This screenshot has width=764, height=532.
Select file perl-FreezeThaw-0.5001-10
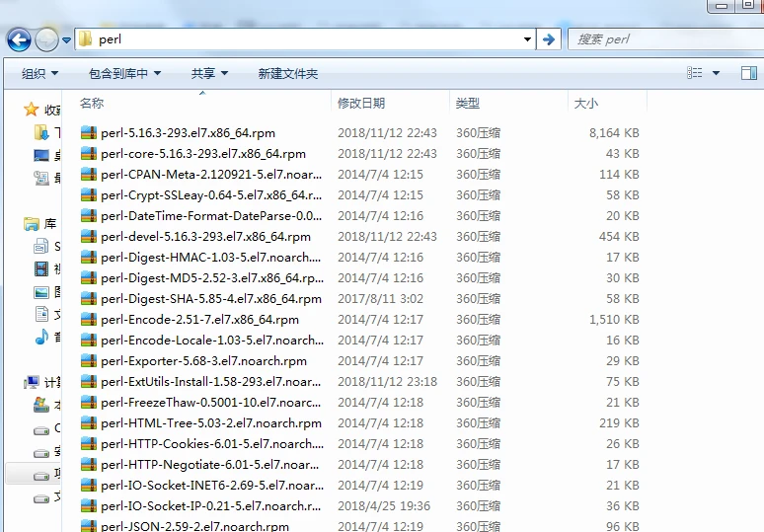211,403
